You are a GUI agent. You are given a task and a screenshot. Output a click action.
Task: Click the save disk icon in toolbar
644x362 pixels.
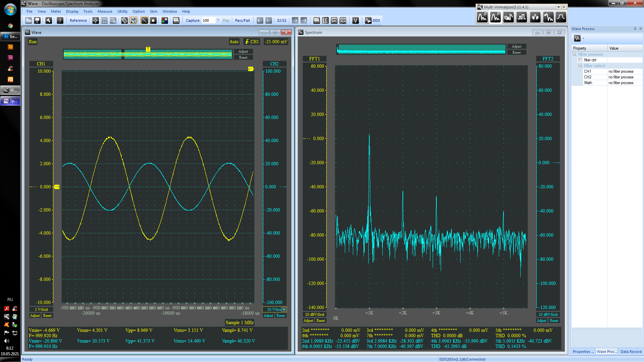(37, 20)
